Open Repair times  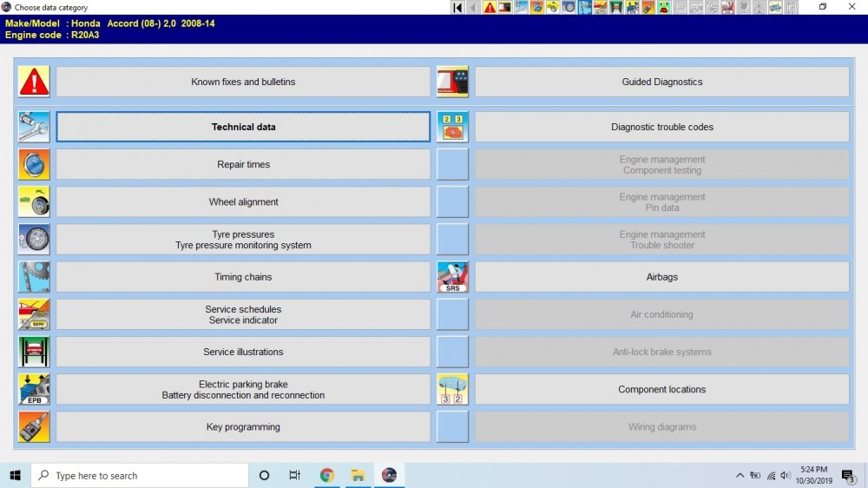[x=243, y=164]
